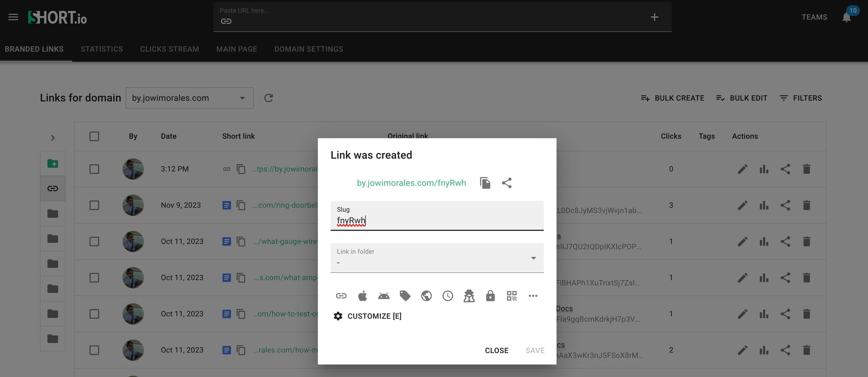Go to the Main Page tab
Screen dimensions: 868x377
(x=237, y=49)
